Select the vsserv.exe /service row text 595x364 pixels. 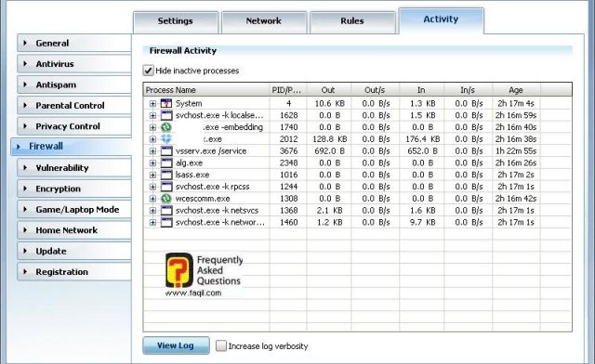(211, 151)
